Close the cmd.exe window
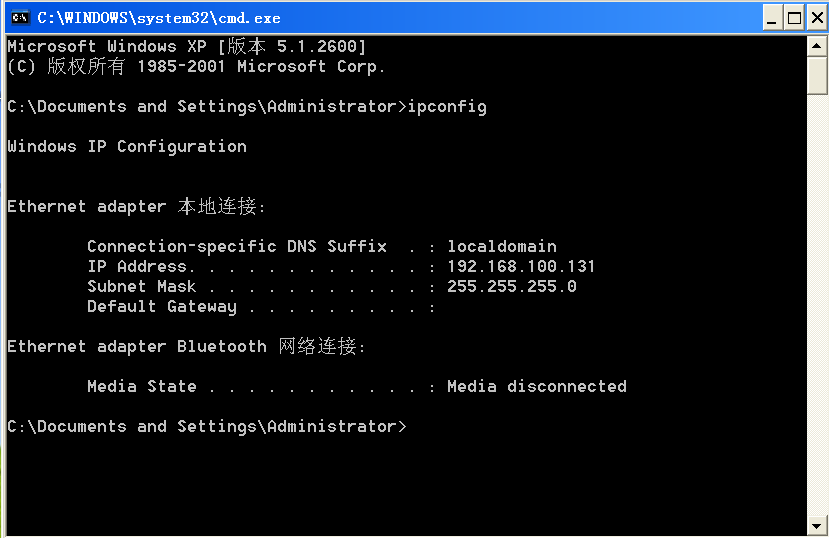The image size is (829, 538). pos(817,18)
